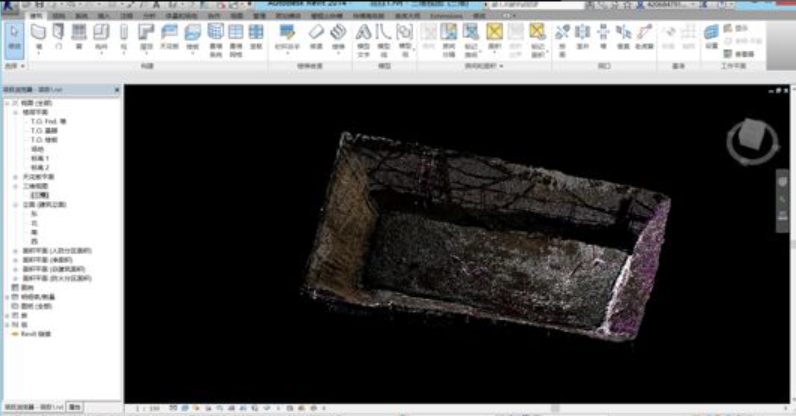Select the Roof tool
796x416 pixels.
[146, 37]
